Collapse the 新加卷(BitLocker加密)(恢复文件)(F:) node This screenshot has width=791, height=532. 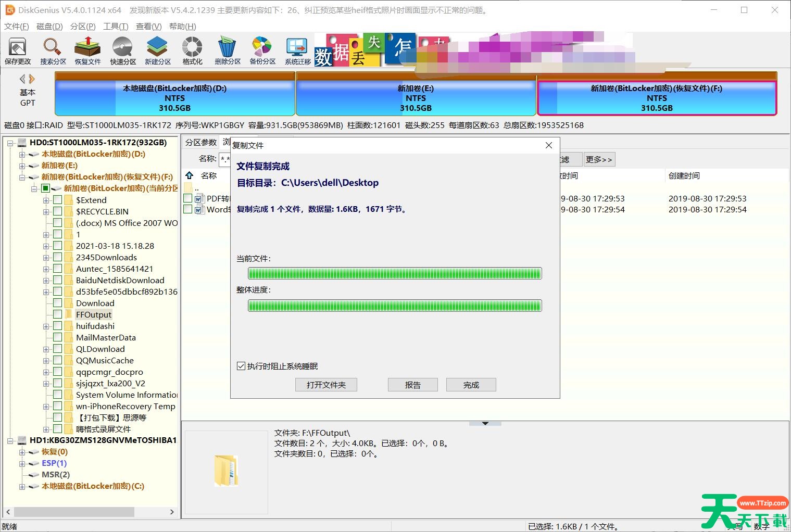[x=22, y=177]
